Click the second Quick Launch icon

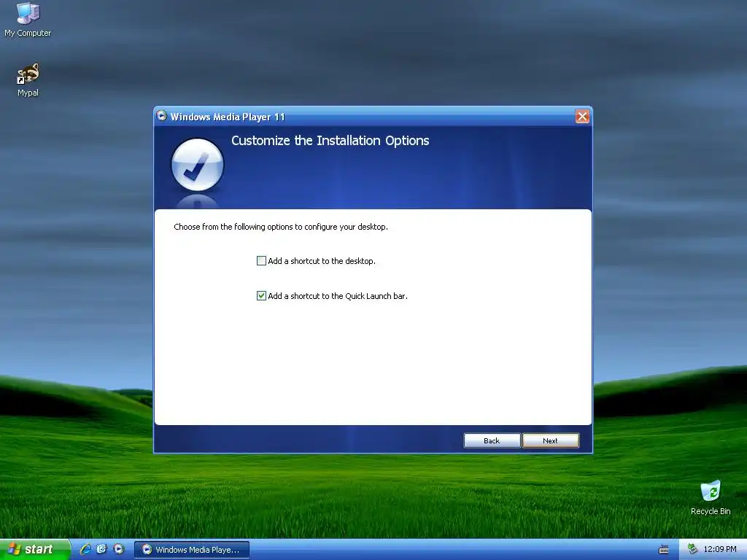point(102,549)
